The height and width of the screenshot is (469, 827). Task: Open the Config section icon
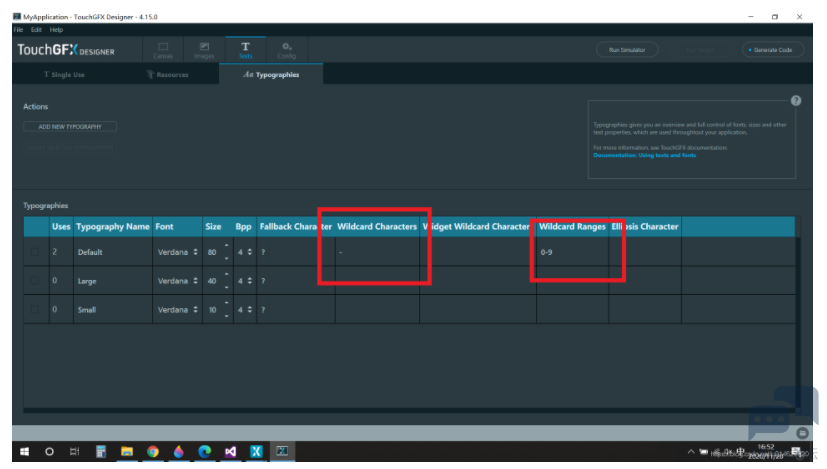click(287, 49)
